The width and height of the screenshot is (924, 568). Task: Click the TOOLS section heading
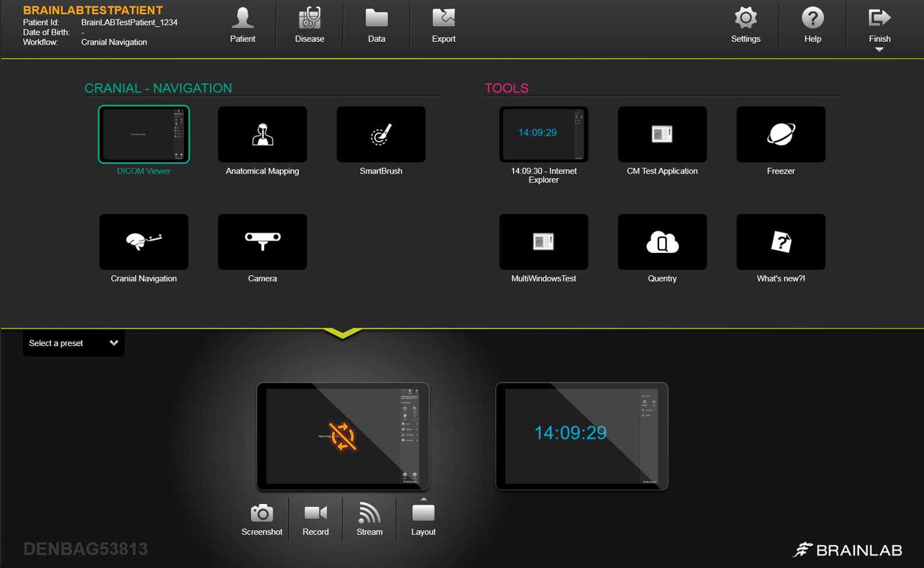coord(506,88)
